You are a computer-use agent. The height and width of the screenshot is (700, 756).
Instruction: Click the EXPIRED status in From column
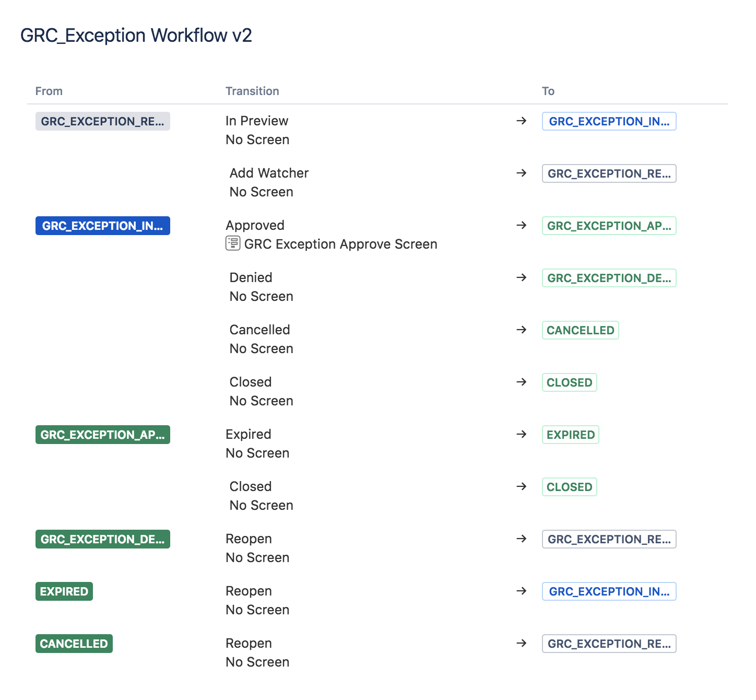(64, 591)
